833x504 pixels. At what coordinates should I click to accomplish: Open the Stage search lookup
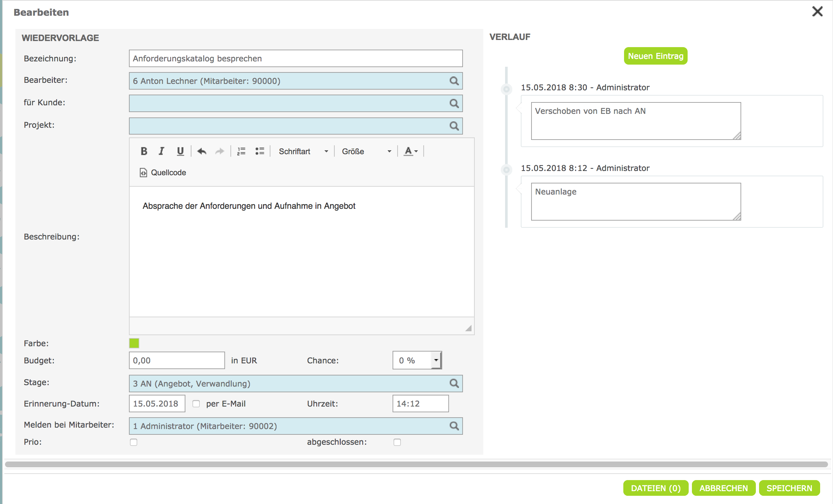pyautogui.click(x=454, y=384)
